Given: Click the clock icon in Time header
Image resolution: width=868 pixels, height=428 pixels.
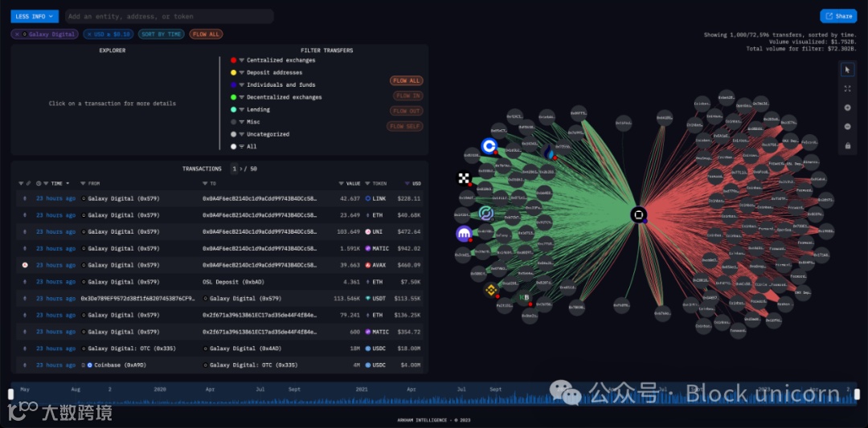Looking at the screenshot, I should (x=39, y=183).
